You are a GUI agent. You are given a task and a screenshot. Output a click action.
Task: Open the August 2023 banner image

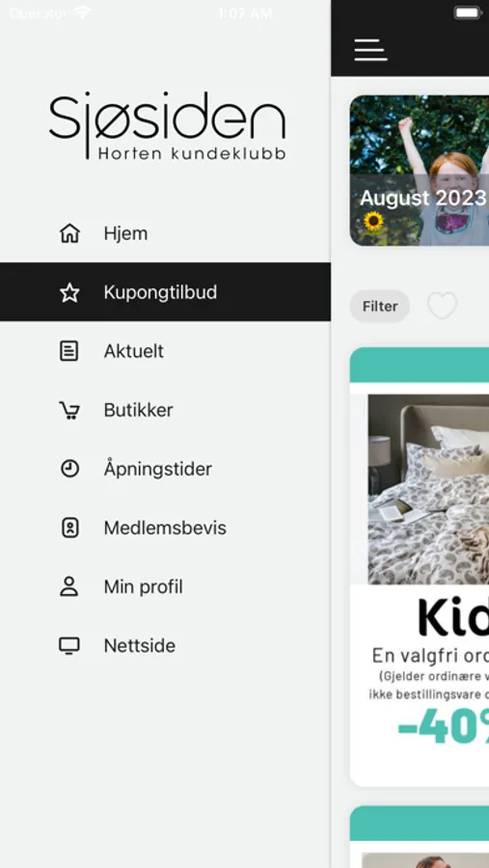[x=420, y=171]
